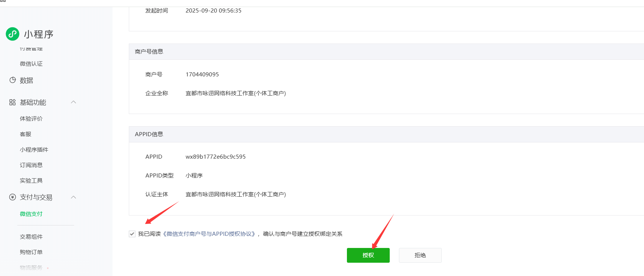Click the 支付与交易 yen coin icon

pos(13,197)
